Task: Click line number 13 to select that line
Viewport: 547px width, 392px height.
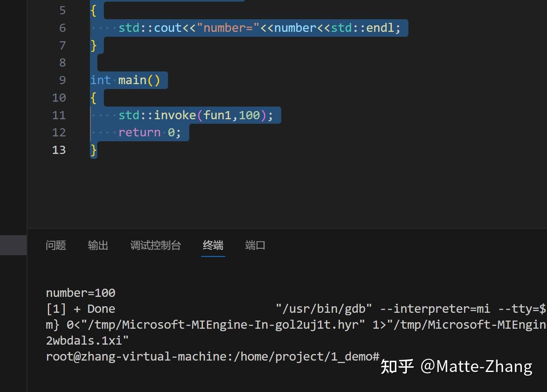Action: click(x=58, y=150)
